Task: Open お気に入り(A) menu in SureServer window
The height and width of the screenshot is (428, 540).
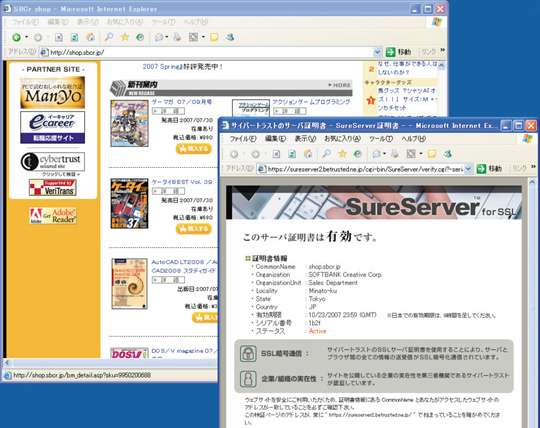Action: click(342, 139)
